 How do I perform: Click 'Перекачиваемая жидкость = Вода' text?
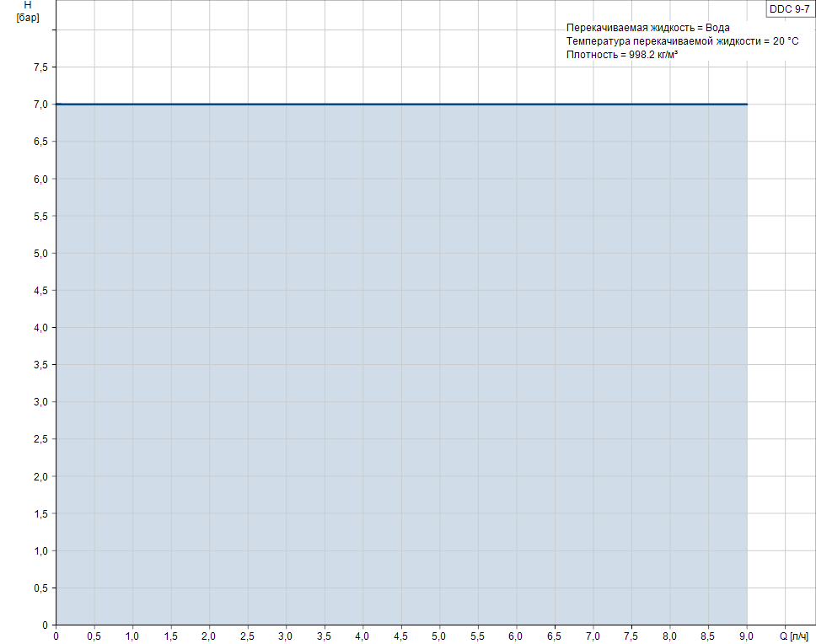pyautogui.click(x=647, y=28)
